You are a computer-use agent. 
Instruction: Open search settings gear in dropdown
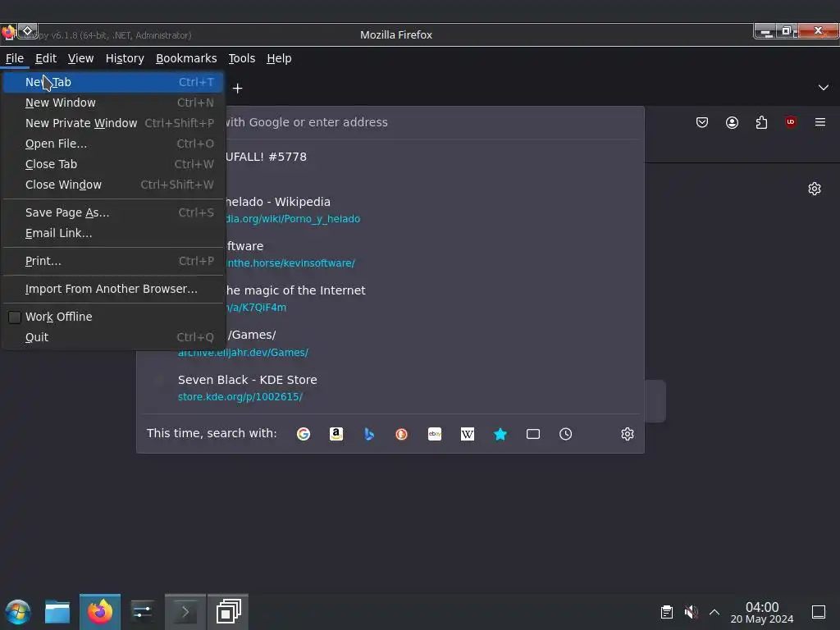coord(628,434)
